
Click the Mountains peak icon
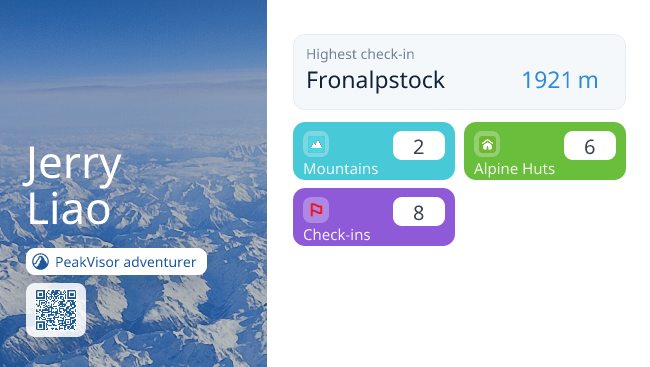(316, 144)
